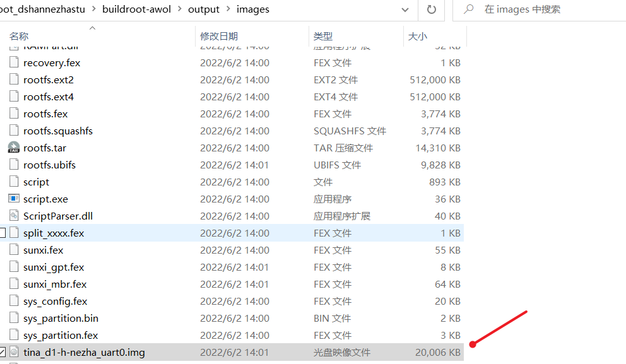Click the SQUASHFS 文件 type cell
Viewport: 626px width, 364px height.
[350, 131]
